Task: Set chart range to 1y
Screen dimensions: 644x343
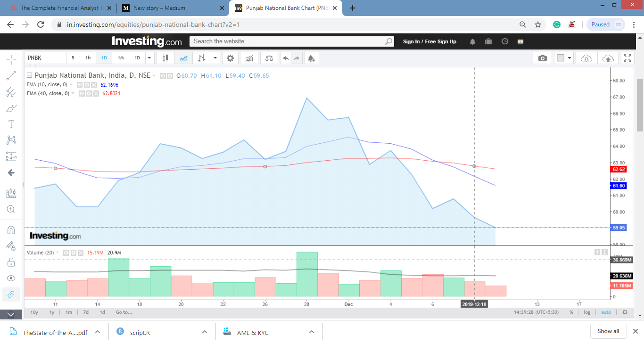Action: pyautogui.click(x=52, y=312)
